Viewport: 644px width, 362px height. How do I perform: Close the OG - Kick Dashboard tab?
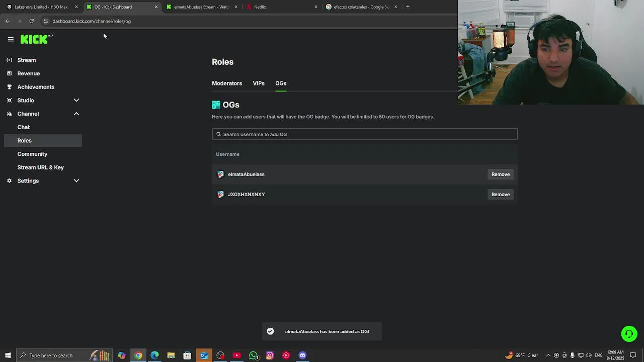156,7
